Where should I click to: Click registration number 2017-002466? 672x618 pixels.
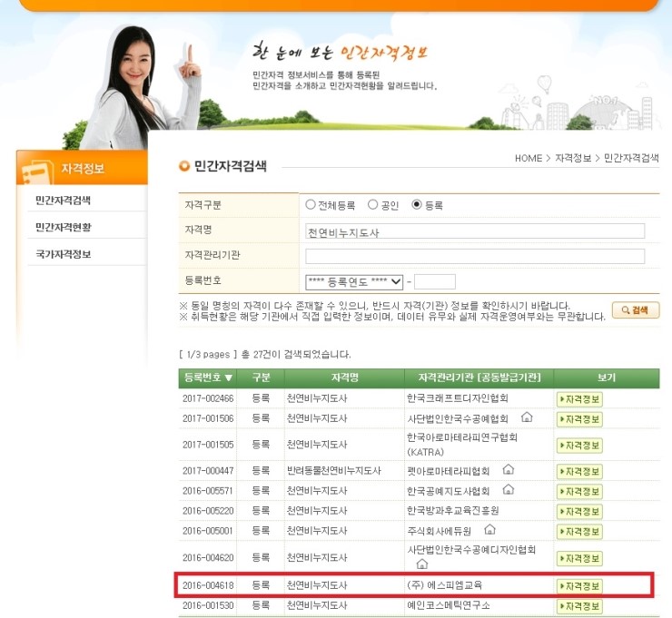[x=208, y=398]
